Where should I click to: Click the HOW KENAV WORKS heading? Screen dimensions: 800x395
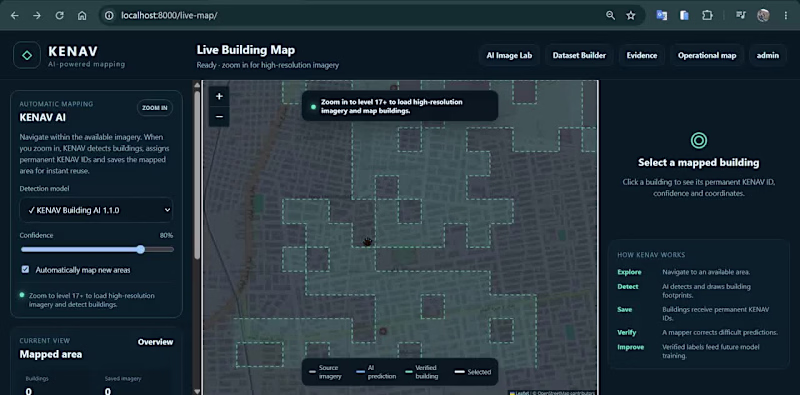(651, 255)
